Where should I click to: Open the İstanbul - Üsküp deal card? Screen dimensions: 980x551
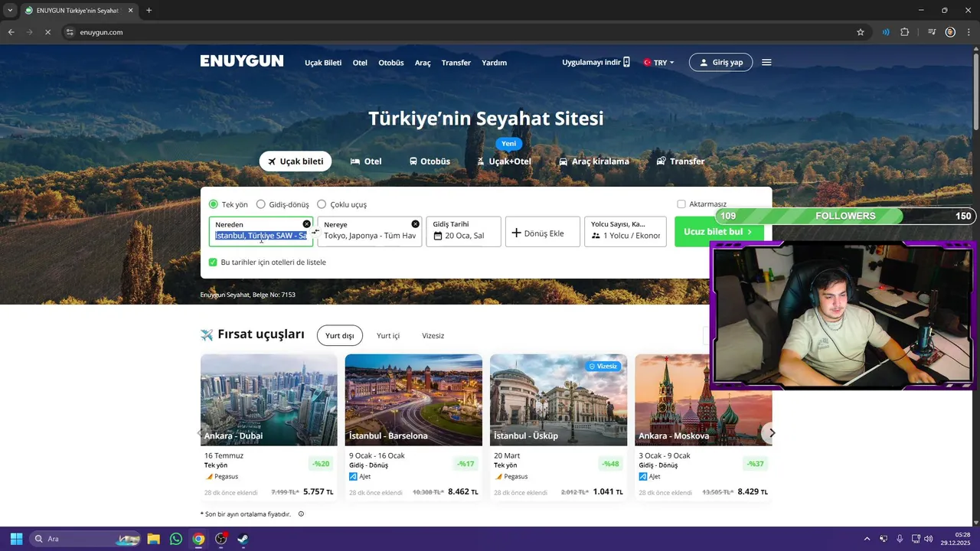[558, 427]
